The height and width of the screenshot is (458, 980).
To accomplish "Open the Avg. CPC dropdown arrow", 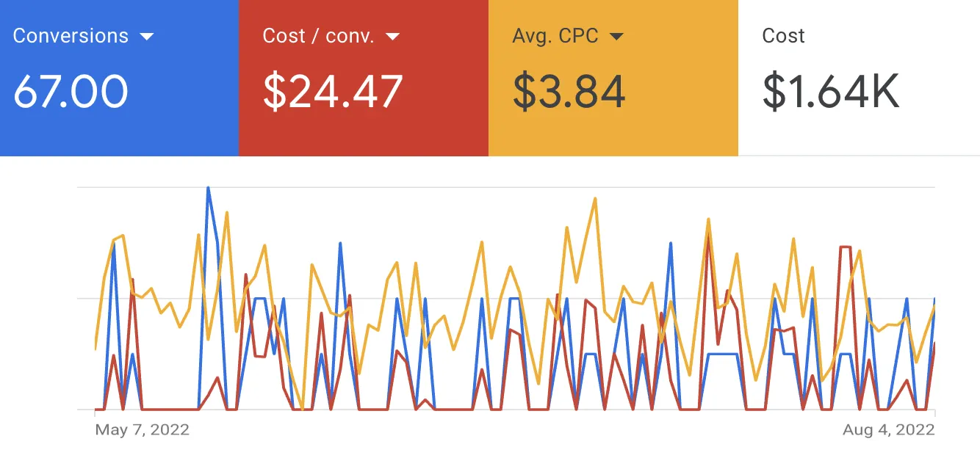I will coord(616,37).
